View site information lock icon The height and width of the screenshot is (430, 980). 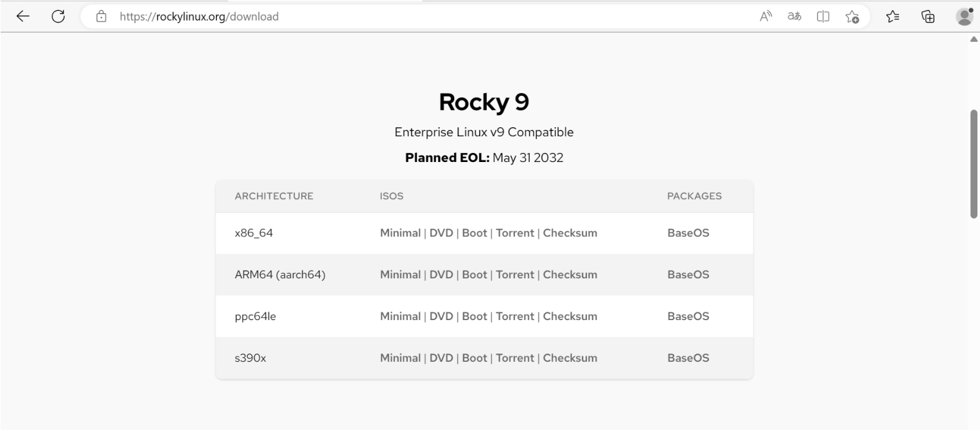(101, 17)
